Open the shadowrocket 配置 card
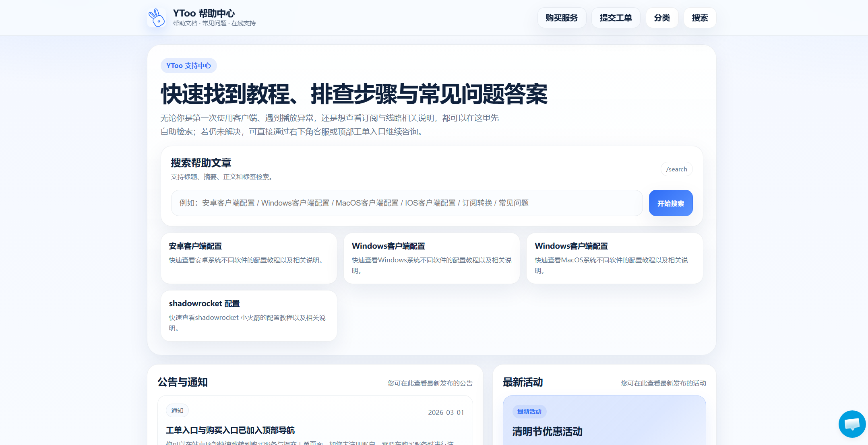Screen dimensions: 868x445 pyautogui.click(x=249, y=315)
